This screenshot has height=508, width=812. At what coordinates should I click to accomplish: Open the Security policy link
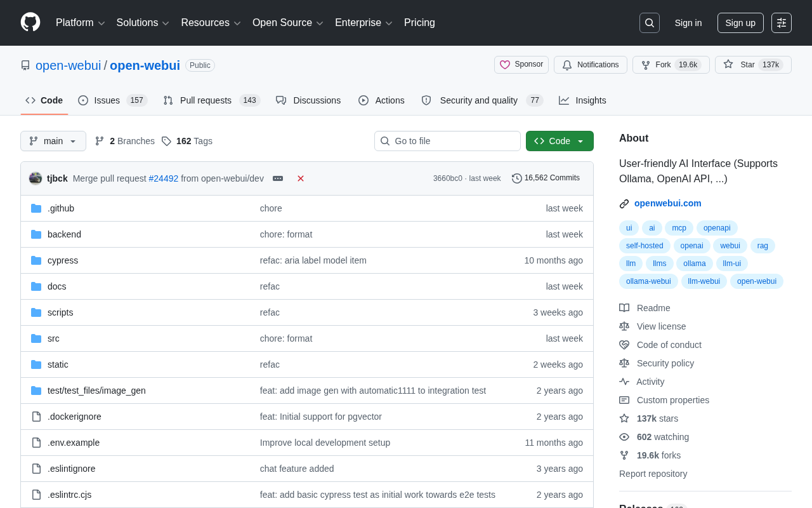pos(657,363)
